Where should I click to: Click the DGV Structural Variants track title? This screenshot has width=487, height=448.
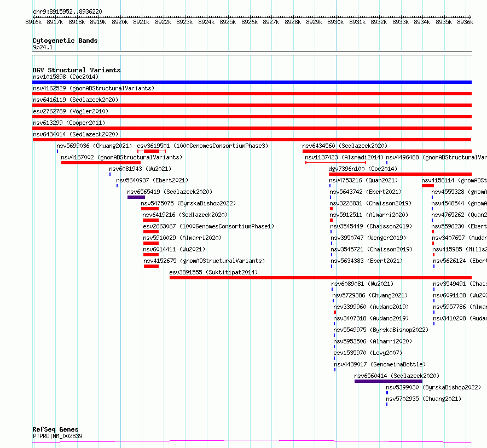77,70
